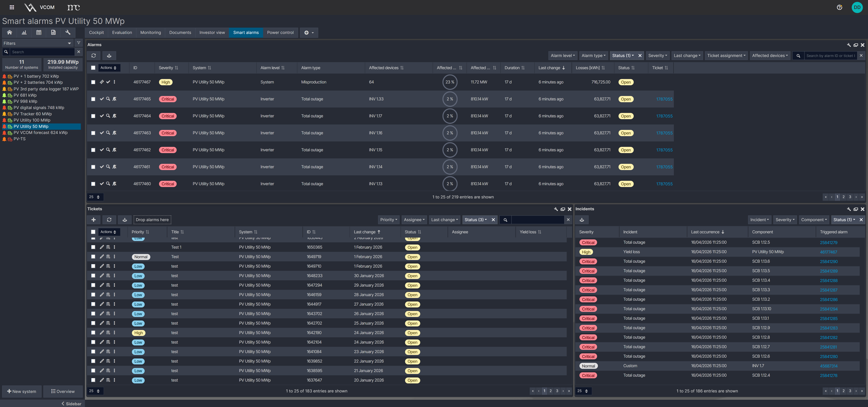
Task: Edit ticket 1649719 with the pencil icon
Action: (x=102, y=257)
